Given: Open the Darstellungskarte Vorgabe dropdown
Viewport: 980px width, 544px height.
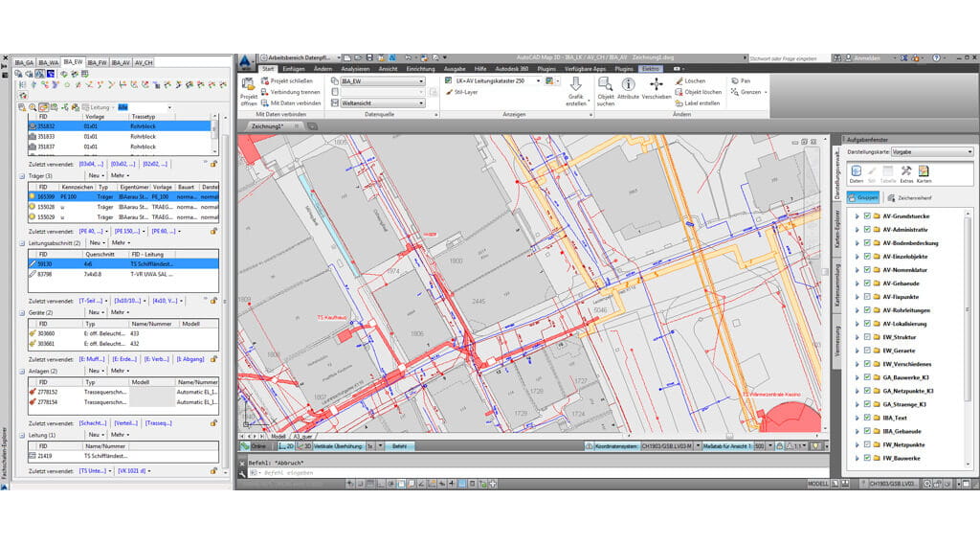Looking at the screenshot, I should [932, 151].
